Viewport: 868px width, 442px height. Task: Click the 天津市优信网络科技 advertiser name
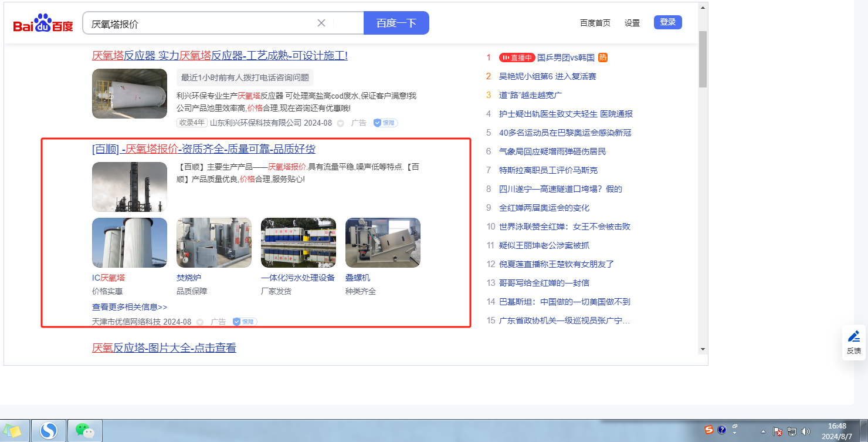[x=127, y=322]
